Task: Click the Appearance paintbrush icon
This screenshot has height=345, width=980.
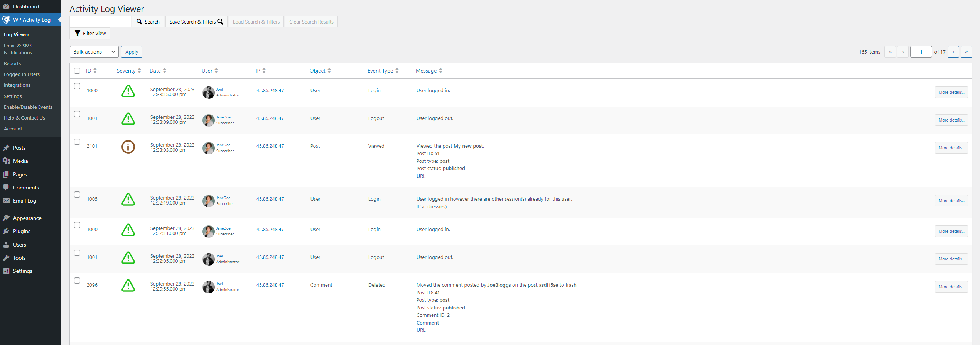Action: [x=6, y=218]
